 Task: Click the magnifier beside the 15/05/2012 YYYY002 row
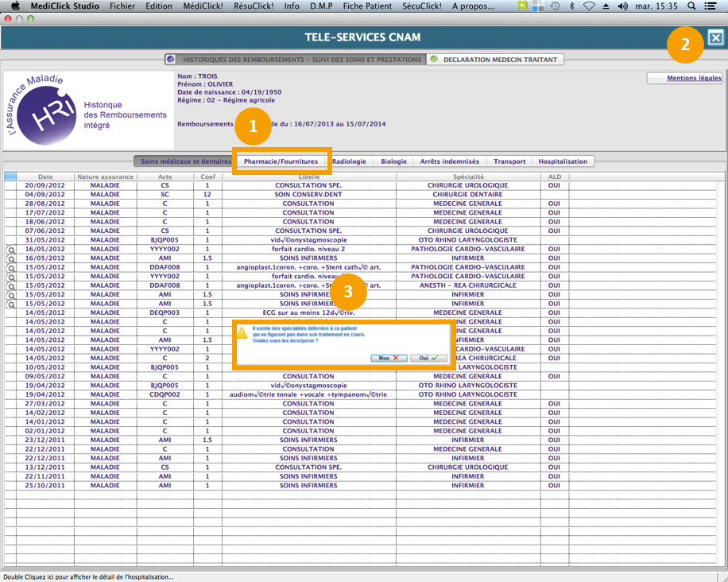(10, 277)
